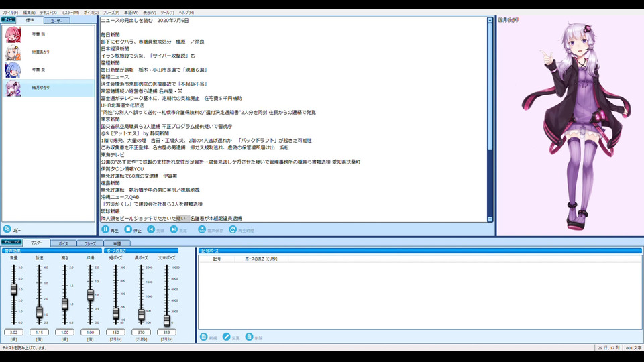
Task: Open the ファイル(F) menu
Action: [x=10, y=13]
